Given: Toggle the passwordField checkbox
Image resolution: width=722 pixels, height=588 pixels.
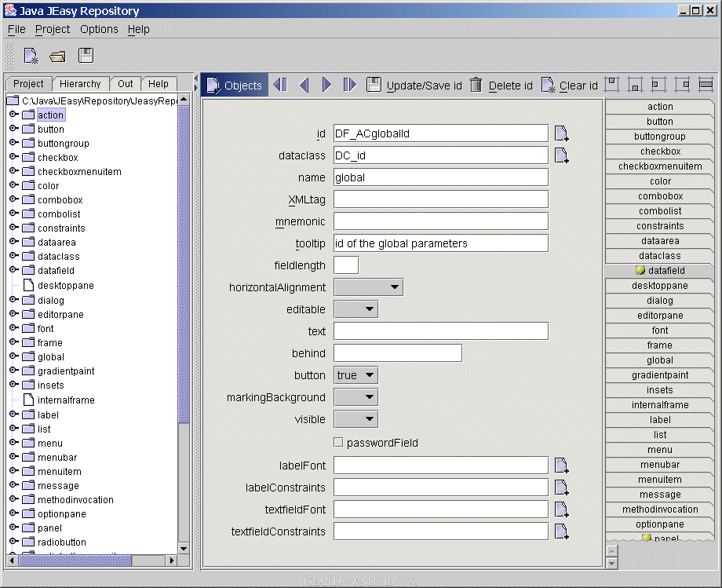Looking at the screenshot, I should (338, 443).
